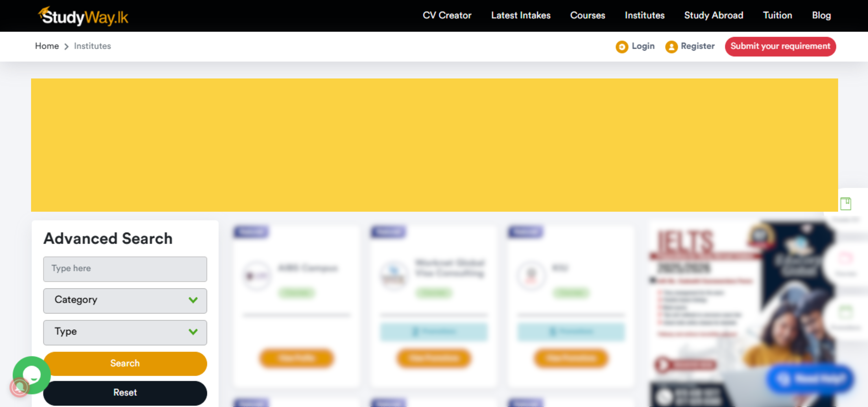Click the Register user icon
Screen dimensions: 868x407
(x=671, y=47)
